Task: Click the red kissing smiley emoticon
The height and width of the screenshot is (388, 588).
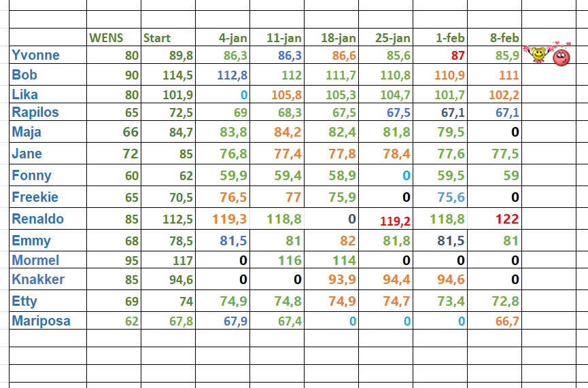Action: coord(560,57)
